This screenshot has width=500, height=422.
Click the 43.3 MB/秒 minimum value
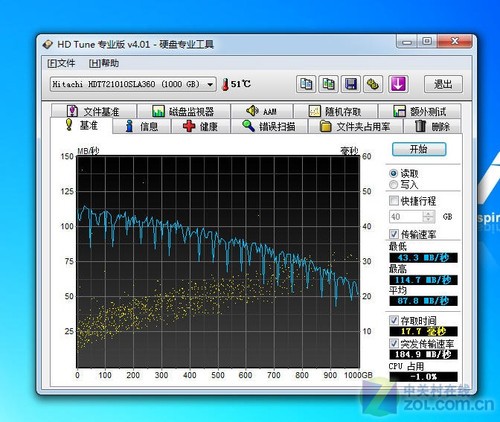coord(423,258)
